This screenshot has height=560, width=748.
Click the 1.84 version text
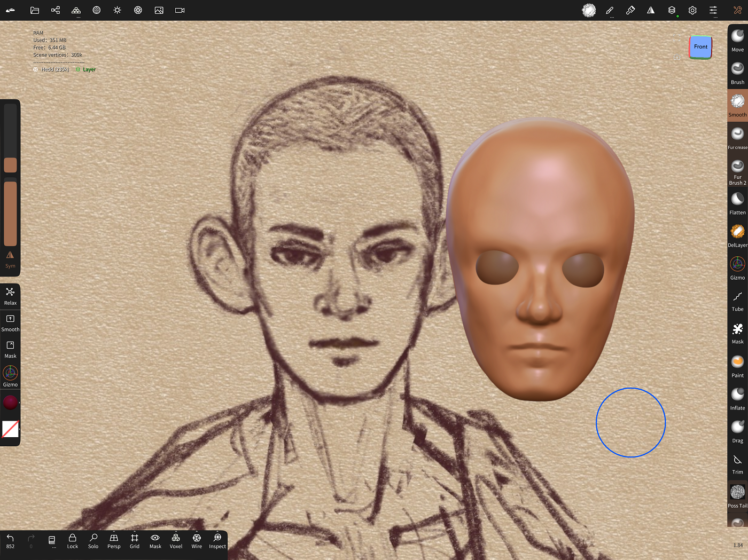tap(738, 545)
